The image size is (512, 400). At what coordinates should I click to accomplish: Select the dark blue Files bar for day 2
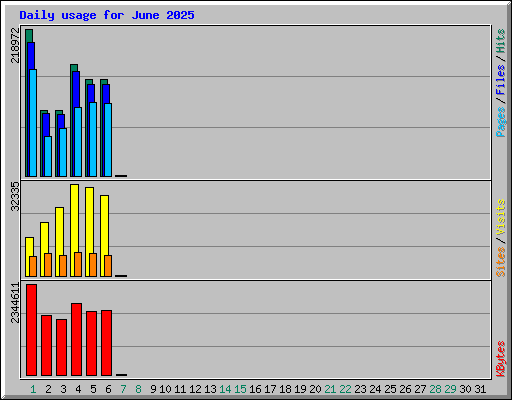46,125
